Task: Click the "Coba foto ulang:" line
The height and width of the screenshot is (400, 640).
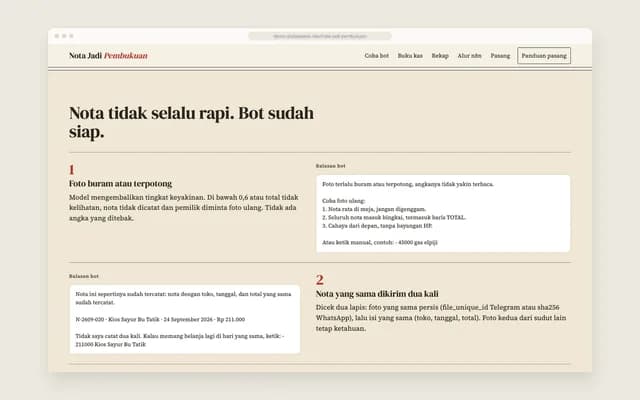Action: coord(344,201)
